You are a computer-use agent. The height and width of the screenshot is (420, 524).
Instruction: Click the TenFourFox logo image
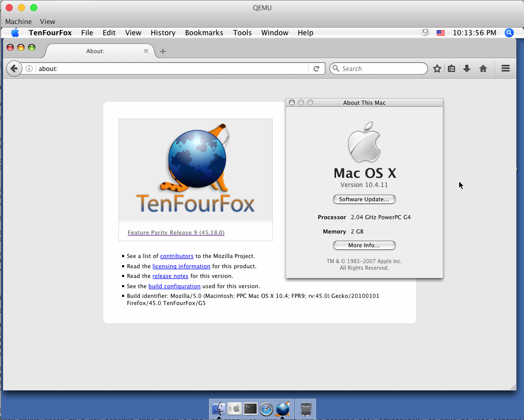(196, 169)
